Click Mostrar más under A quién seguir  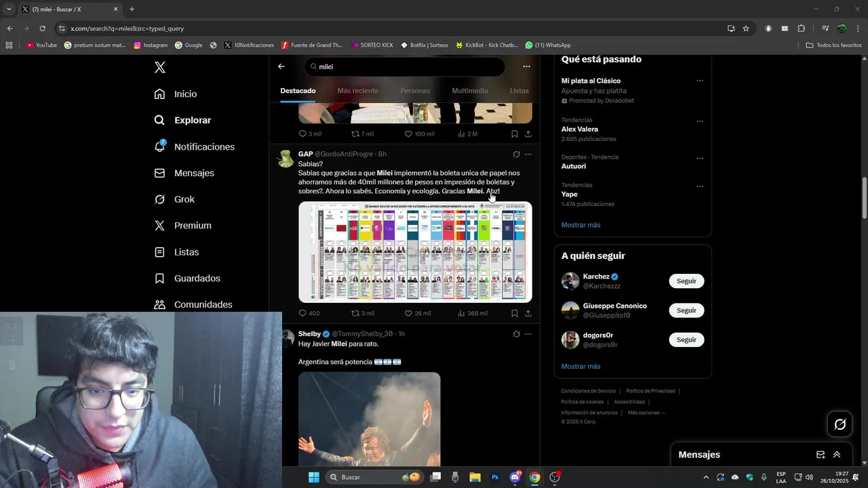coord(580,367)
